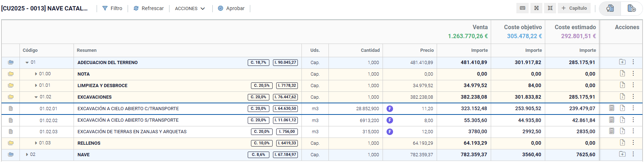Switch to add-document view toggle
644x162 pixels.
pyautogui.click(x=631, y=8)
